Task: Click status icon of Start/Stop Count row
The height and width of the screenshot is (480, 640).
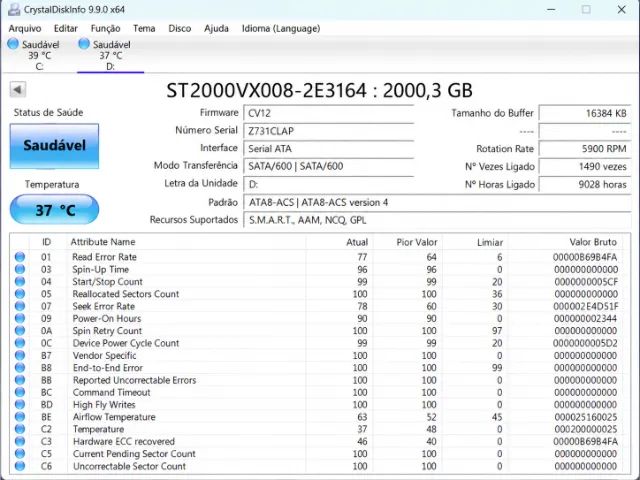Action: 20,281
